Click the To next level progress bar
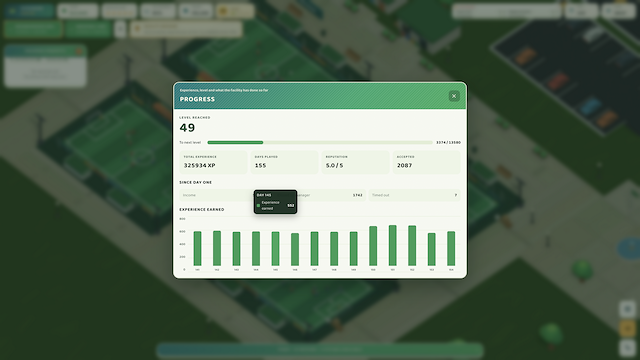 pyautogui.click(x=320, y=142)
